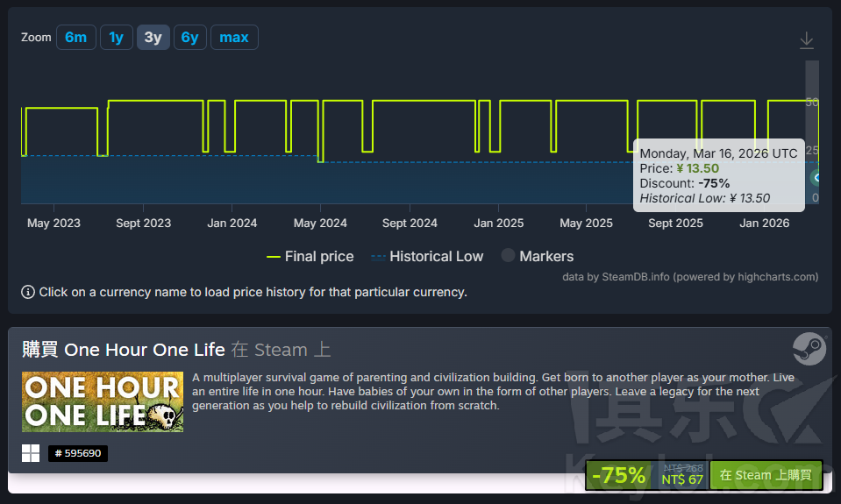The width and height of the screenshot is (841, 504).
Task: Set chart zoom to 6m
Action: (76, 37)
